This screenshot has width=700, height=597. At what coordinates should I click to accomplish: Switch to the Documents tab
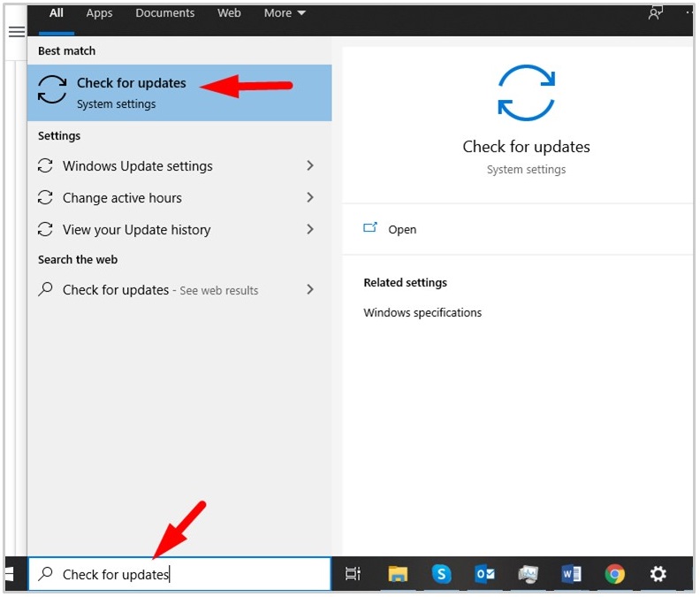(164, 13)
